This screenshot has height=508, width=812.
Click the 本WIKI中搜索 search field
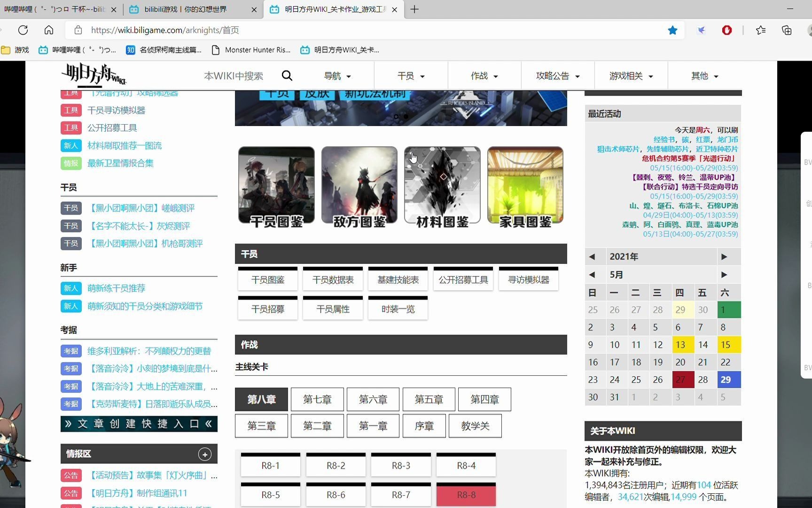click(234, 76)
